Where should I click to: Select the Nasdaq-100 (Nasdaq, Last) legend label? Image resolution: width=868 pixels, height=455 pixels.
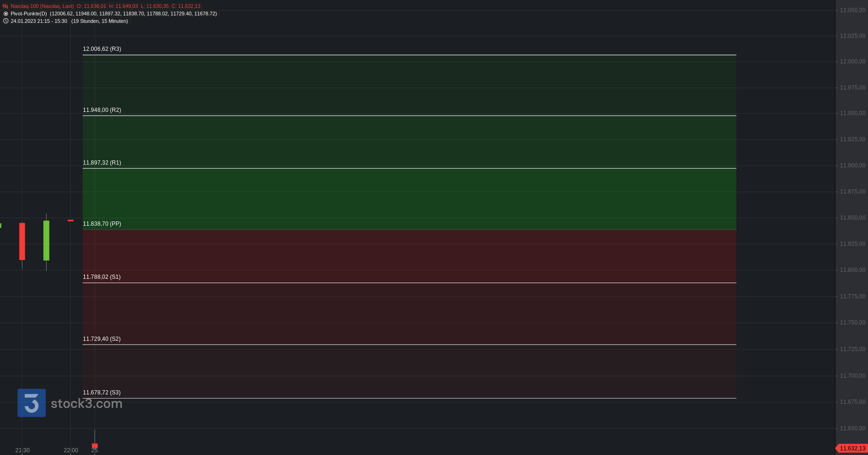[42, 6]
